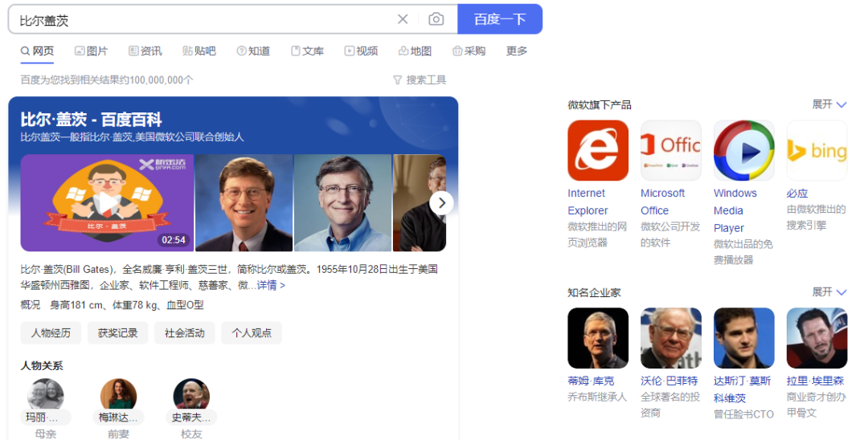The height and width of the screenshot is (440, 868).
Task: Open the 沃伦·巴菲特 name link
Action: (669, 381)
